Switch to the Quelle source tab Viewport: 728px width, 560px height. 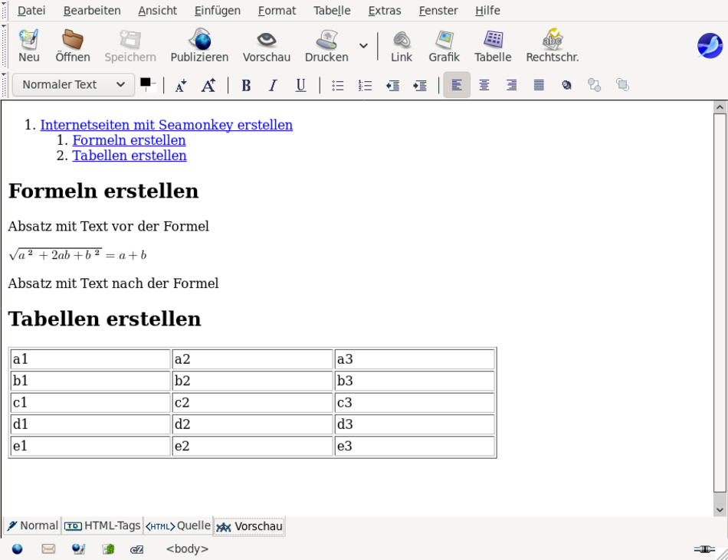[x=179, y=526]
